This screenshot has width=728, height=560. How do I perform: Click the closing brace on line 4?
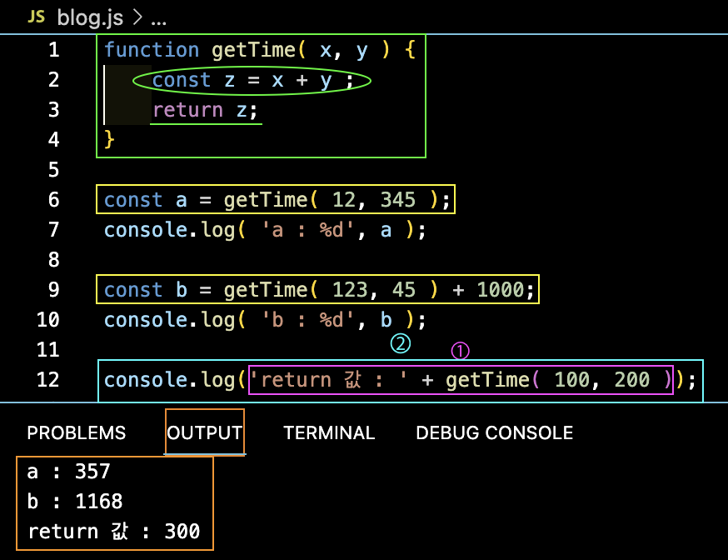click(x=109, y=140)
